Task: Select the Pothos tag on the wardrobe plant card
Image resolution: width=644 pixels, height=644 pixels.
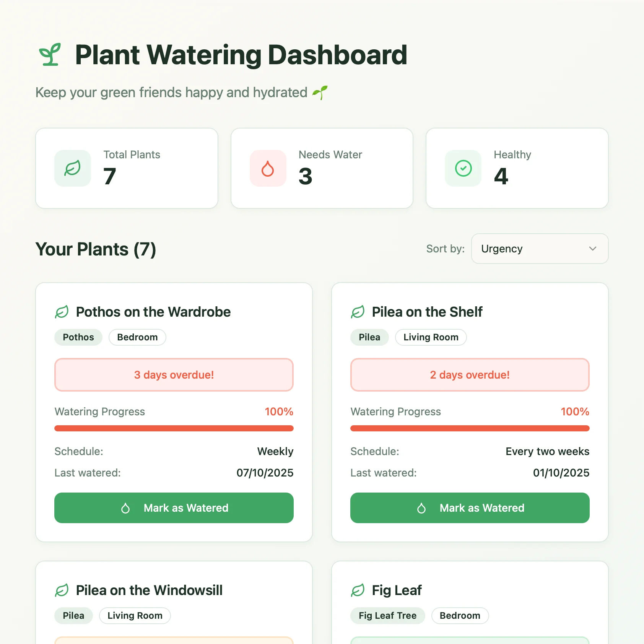Action: point(78,337)
